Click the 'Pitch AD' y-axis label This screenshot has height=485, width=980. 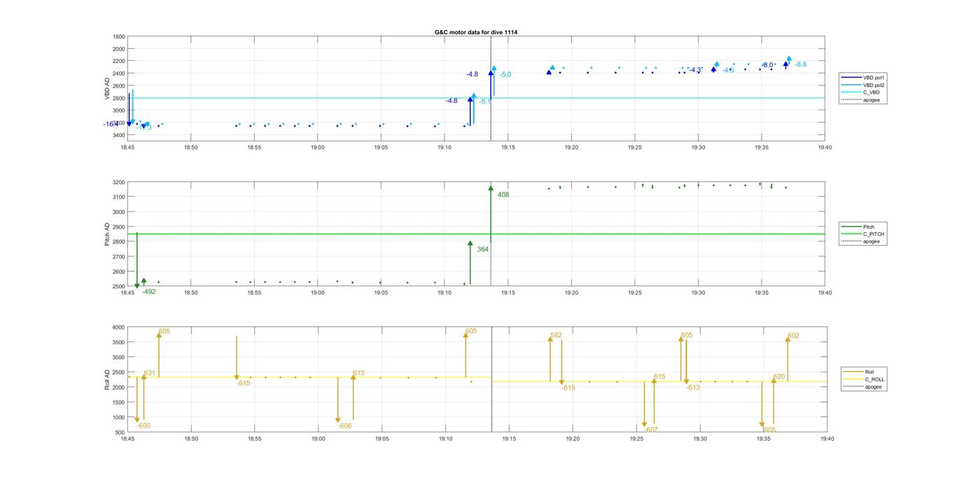pyautogui.click(x=107, y=234)
